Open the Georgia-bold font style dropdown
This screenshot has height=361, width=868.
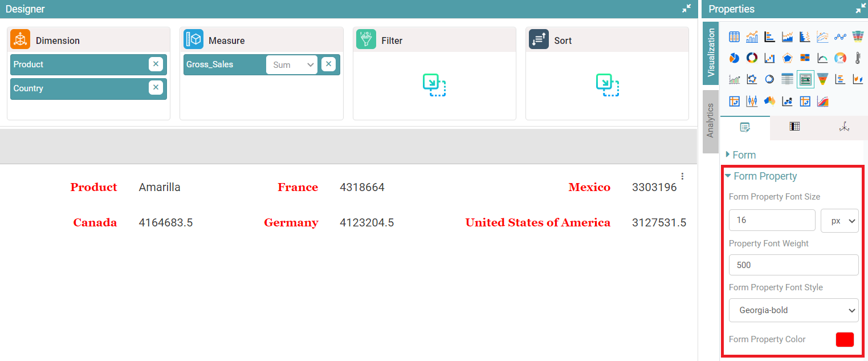coord(793,311)
